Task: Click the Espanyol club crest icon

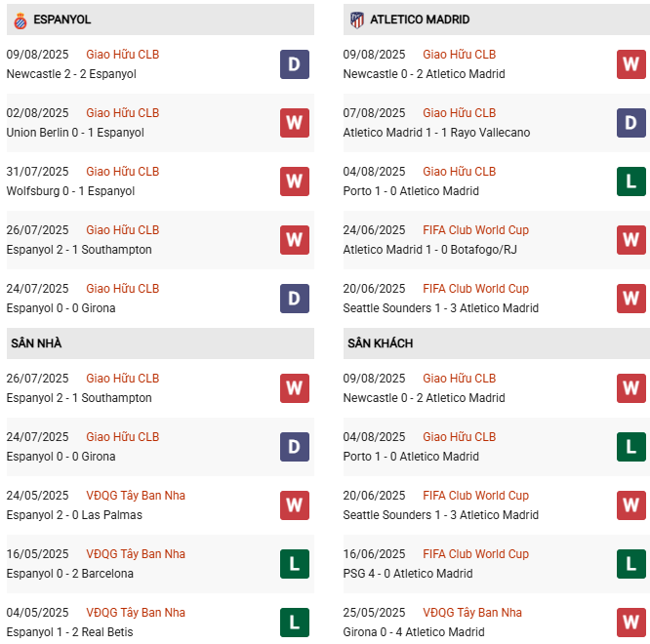Action: pyautogui.click(x=20, y=20)
